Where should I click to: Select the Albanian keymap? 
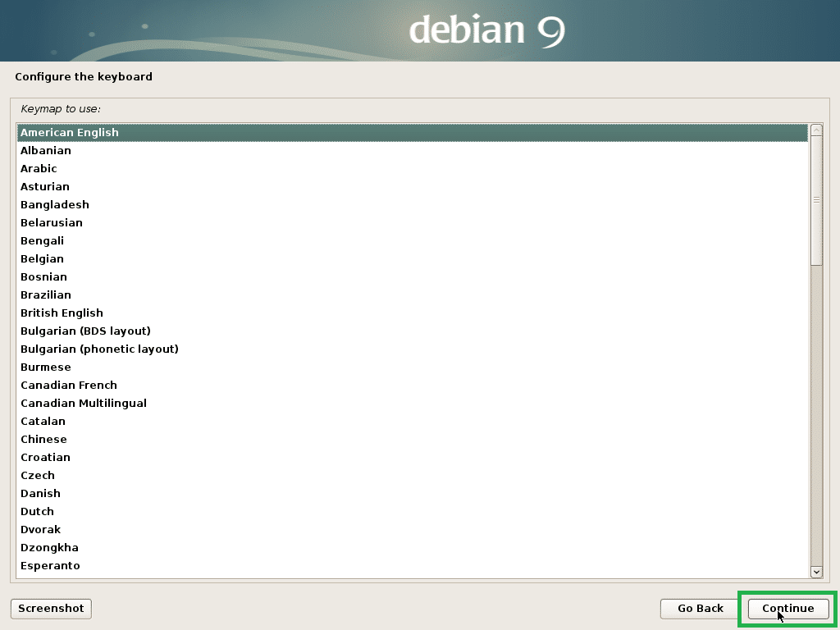pos(412,151)
